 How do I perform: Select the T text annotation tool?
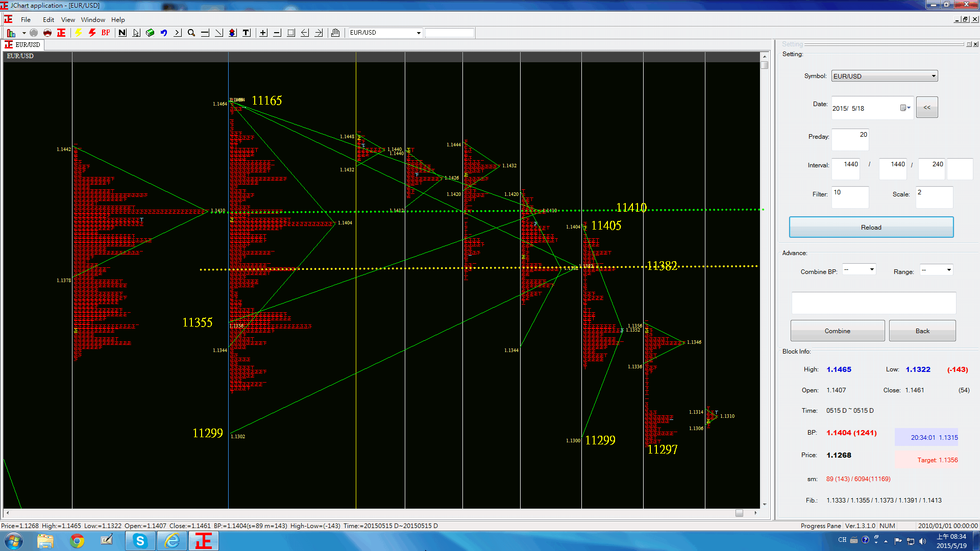point(247,33)
